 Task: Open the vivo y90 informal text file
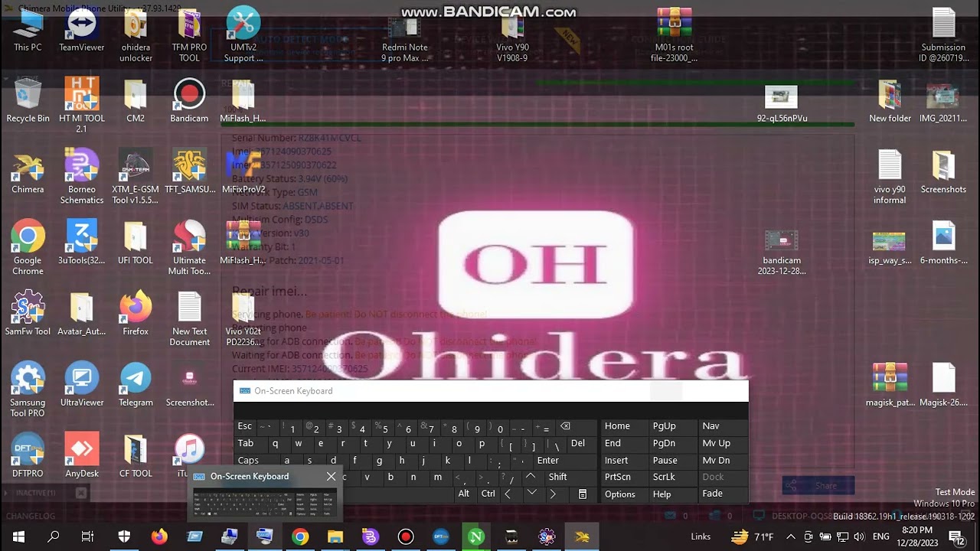pos(890,178)
